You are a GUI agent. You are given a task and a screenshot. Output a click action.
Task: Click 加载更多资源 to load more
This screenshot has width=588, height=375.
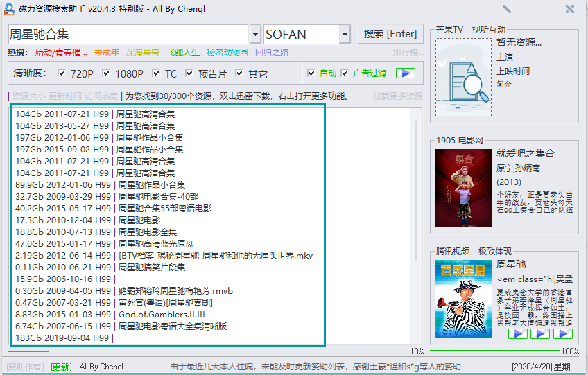[398, 96]
